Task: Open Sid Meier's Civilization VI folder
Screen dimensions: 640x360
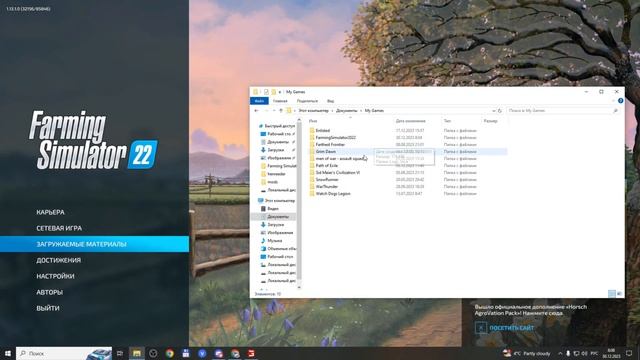Action: click(x=338, y=172)
